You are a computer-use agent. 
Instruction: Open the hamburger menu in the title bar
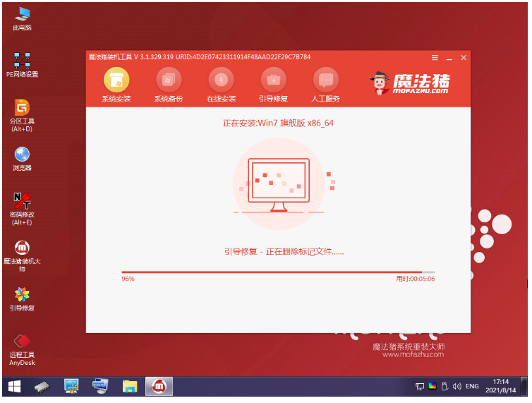coord(435,57)
